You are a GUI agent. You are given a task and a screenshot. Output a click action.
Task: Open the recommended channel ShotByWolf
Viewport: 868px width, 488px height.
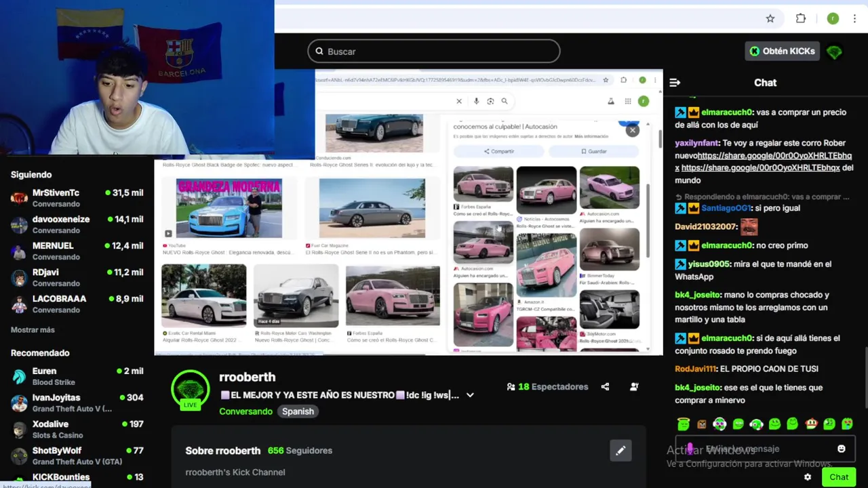[x=77, y=455]
